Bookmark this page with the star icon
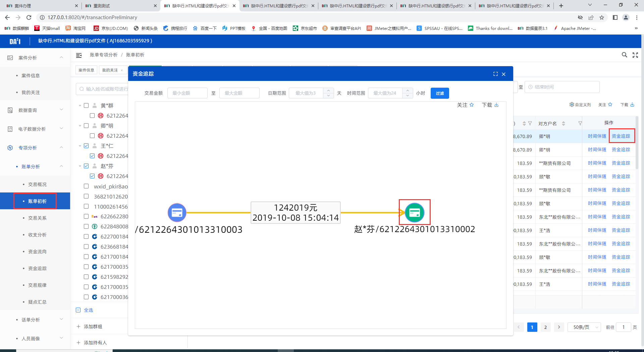 click(x=602, y=17)
